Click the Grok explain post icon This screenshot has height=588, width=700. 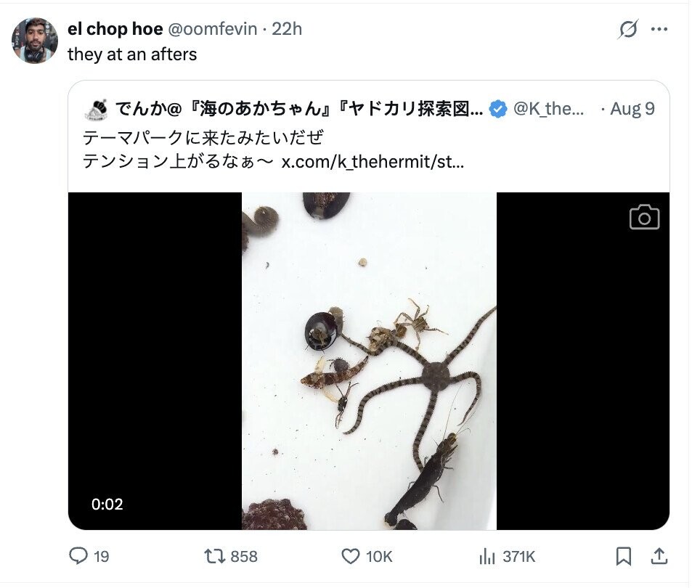click(x=628, y=30)
